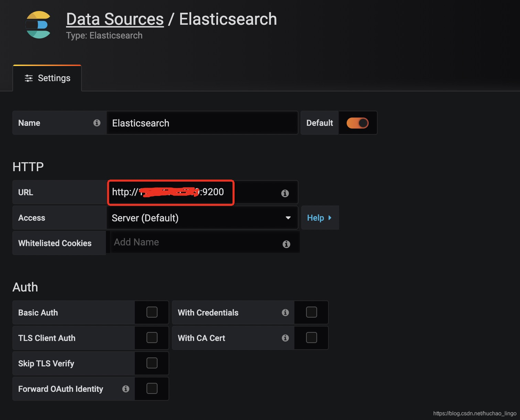The image size is (520, 420).
Task: Click info icon beside Forward OAuth Identity
Action: coord(126,389)
